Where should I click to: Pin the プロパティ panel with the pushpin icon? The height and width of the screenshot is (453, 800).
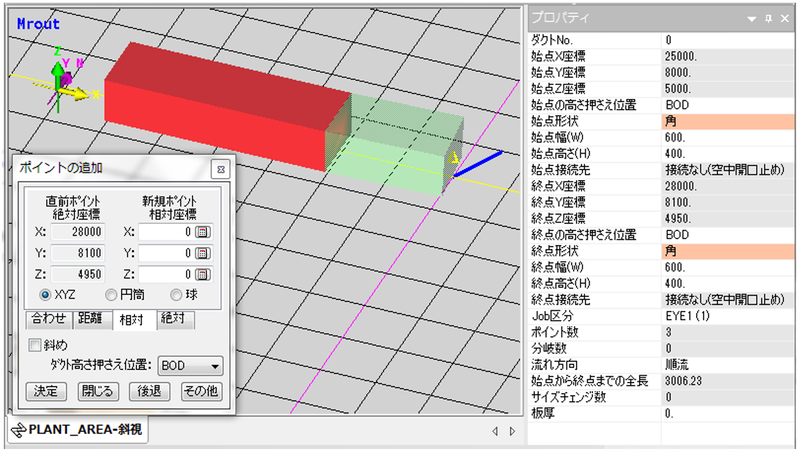click(768, 19)
